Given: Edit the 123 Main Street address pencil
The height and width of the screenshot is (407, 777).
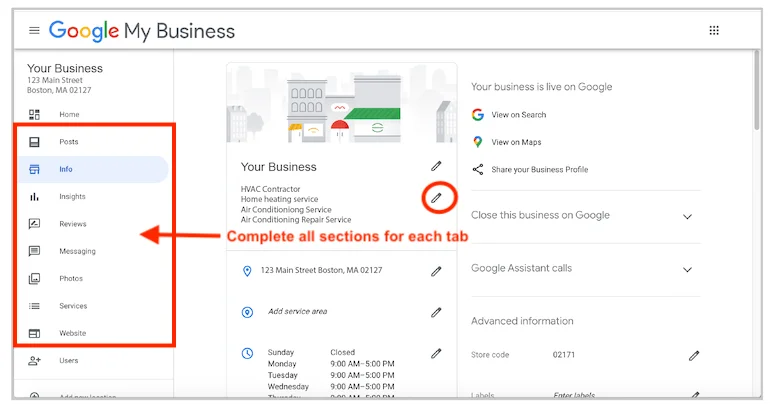Looking at the screenshot, I should (x=436, y=271).
